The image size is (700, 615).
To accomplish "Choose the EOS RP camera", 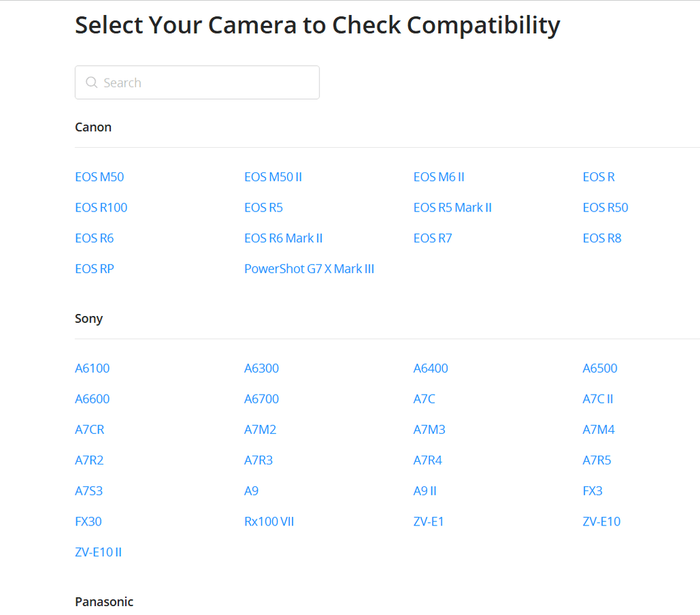I will pos(94,270).
